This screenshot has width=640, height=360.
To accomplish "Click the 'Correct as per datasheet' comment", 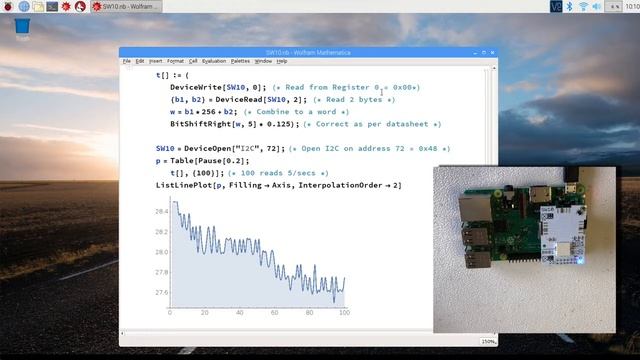I will click(x=372, y=124).
